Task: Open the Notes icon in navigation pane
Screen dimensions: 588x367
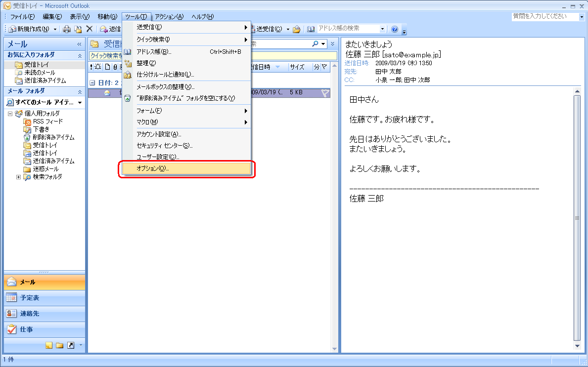Action: tap(49, 345)
